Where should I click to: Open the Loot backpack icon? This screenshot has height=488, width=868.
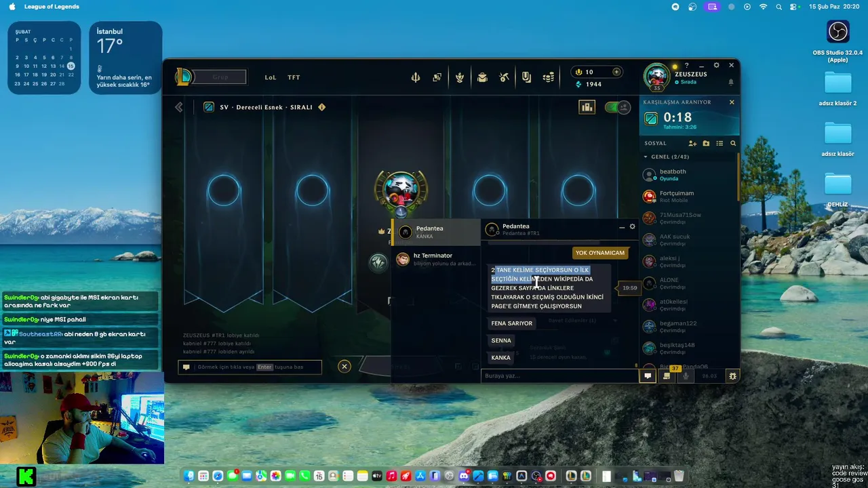pyautogui.click(x=482, y=77)
